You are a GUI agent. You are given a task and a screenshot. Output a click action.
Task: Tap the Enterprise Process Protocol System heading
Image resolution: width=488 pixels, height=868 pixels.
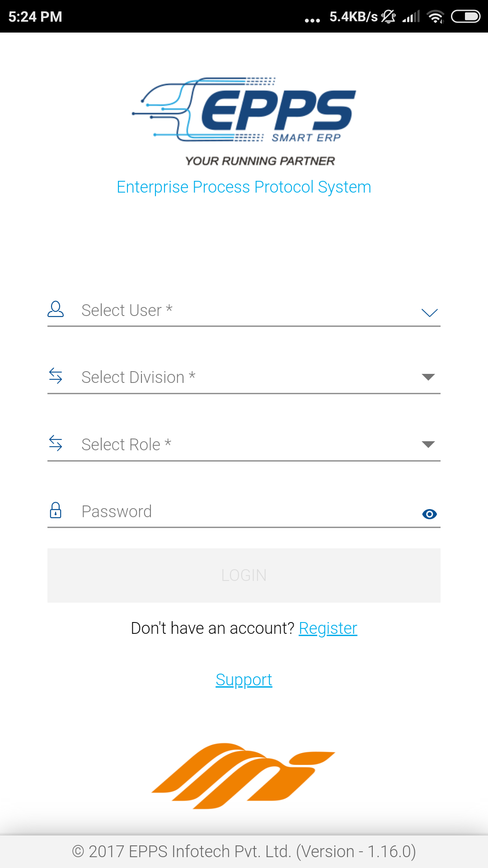coord(244,187)
